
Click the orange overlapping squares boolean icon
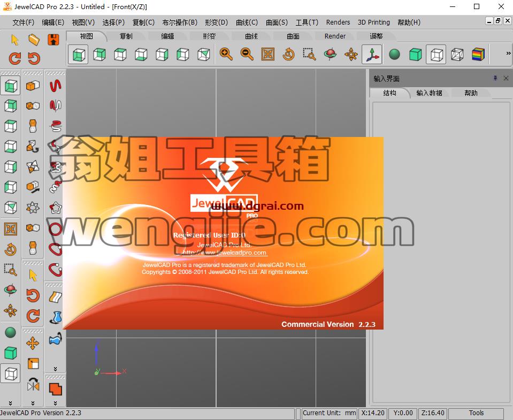55,390
